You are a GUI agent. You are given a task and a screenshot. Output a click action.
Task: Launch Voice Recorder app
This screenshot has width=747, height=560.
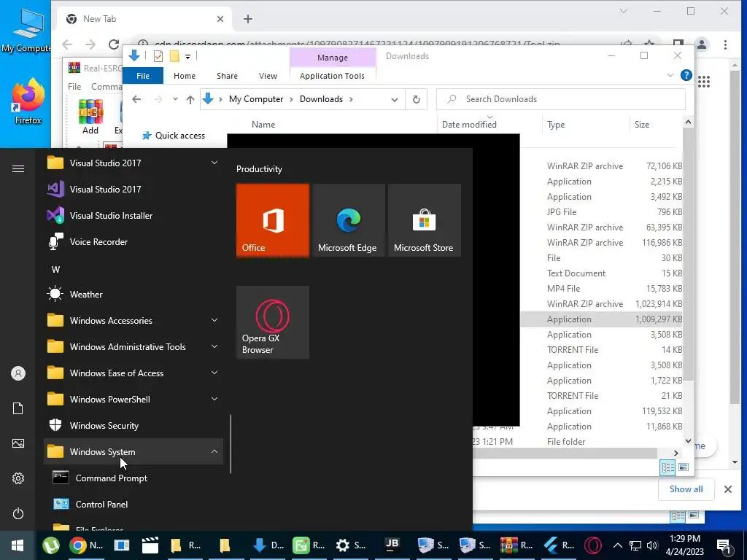tap(133, 241)
